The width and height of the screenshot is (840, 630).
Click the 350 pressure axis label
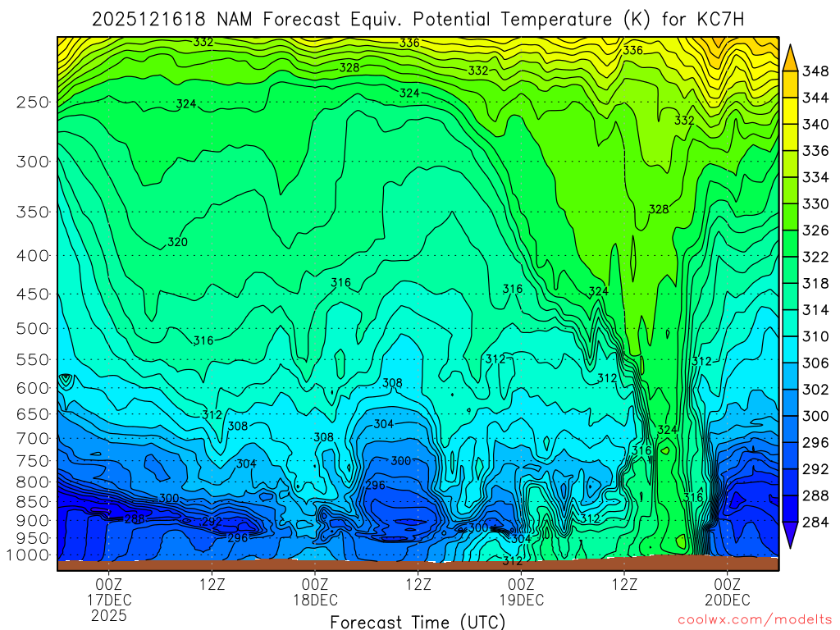click(x=33, y=212)
